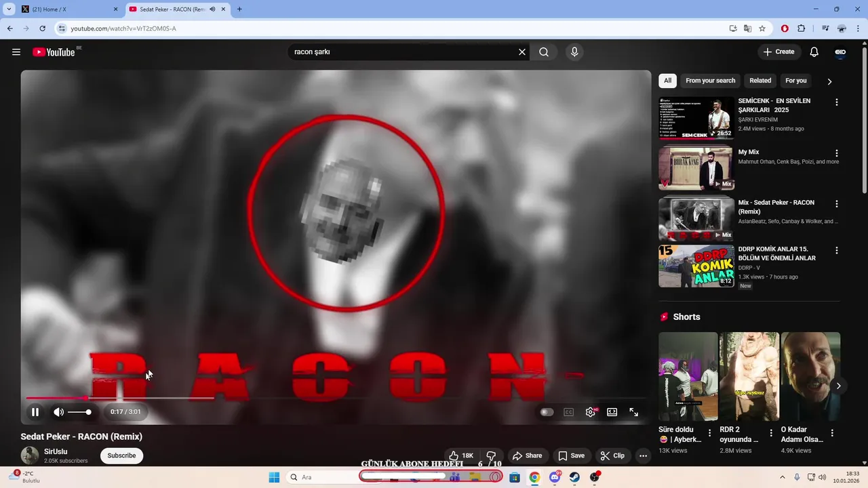
Task: Switch to theater mode
Action: [x=612, y=412]
